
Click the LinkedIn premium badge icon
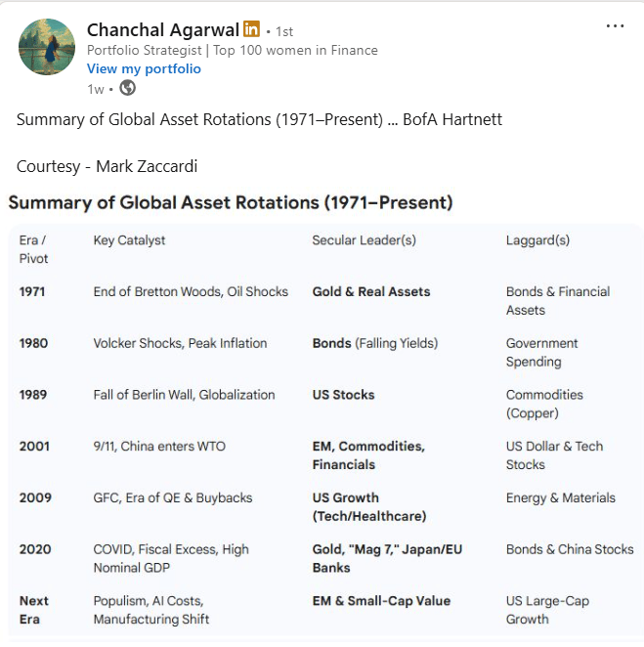tap(251, 29)
